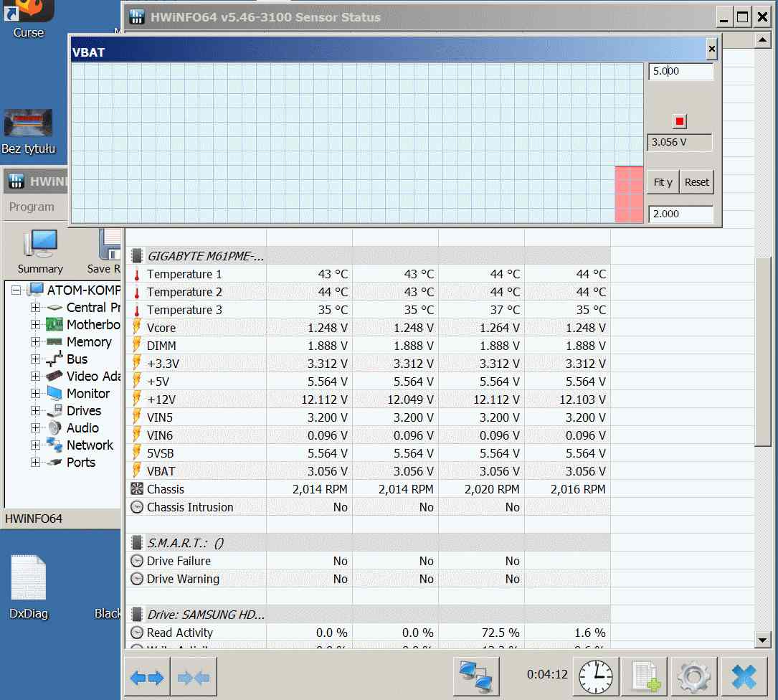
Task: Open the DxDiag desktop file
Action: 28,587
